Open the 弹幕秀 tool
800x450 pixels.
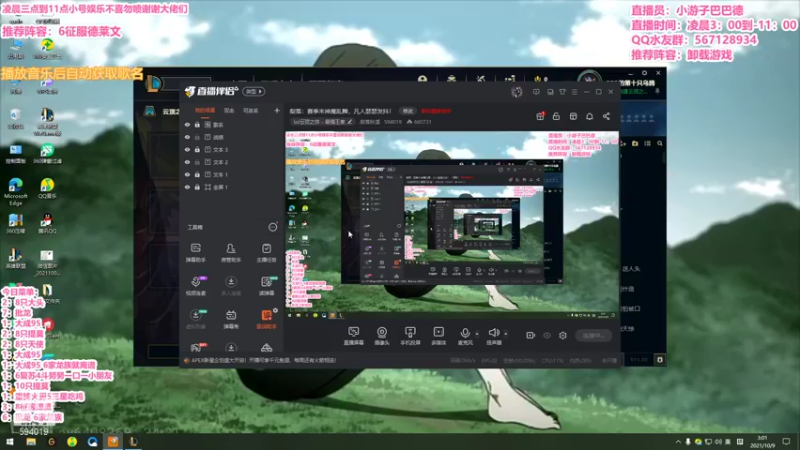coord(231,319)
